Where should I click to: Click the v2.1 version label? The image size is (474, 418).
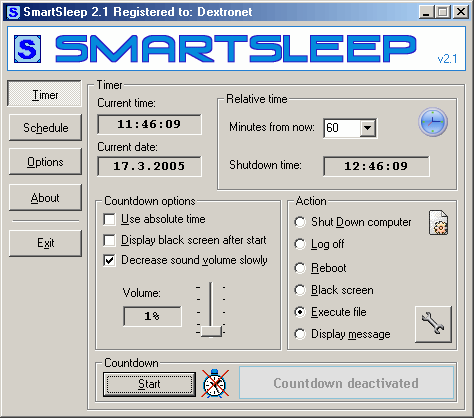coord(447,59)
